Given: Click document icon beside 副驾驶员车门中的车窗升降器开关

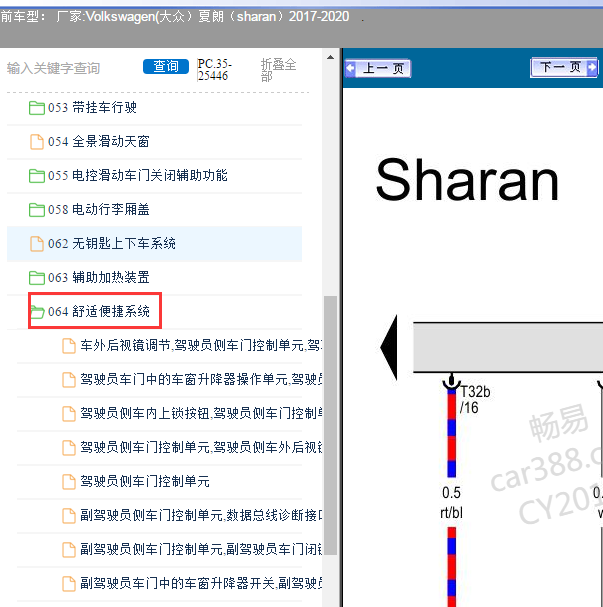Looking at the screenshot, I should point(69,584).
